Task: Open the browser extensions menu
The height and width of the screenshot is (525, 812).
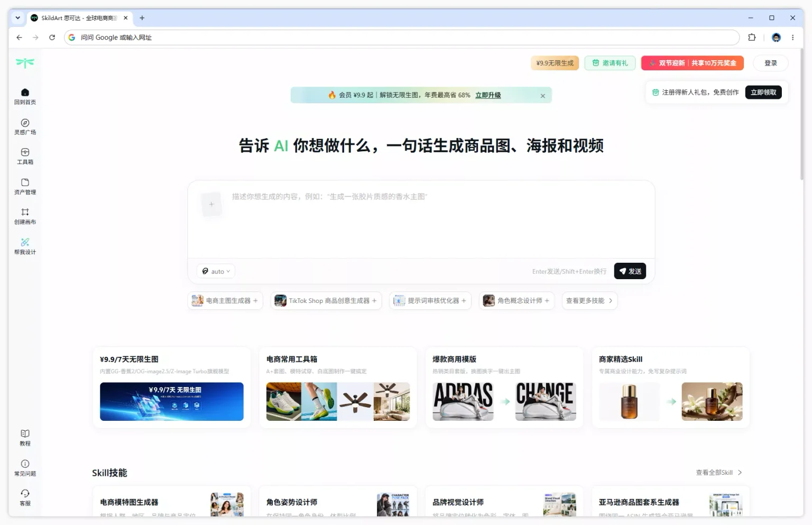Action: point(752,38)
